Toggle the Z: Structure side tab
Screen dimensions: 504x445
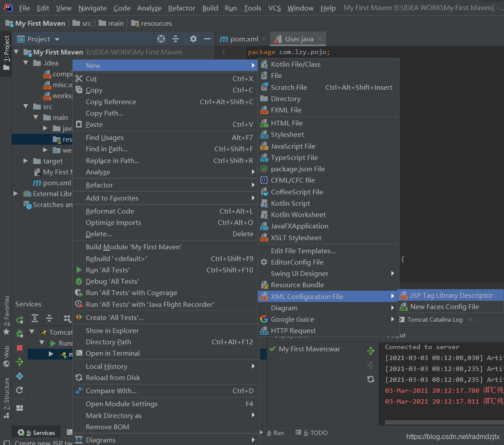point(6,398)
